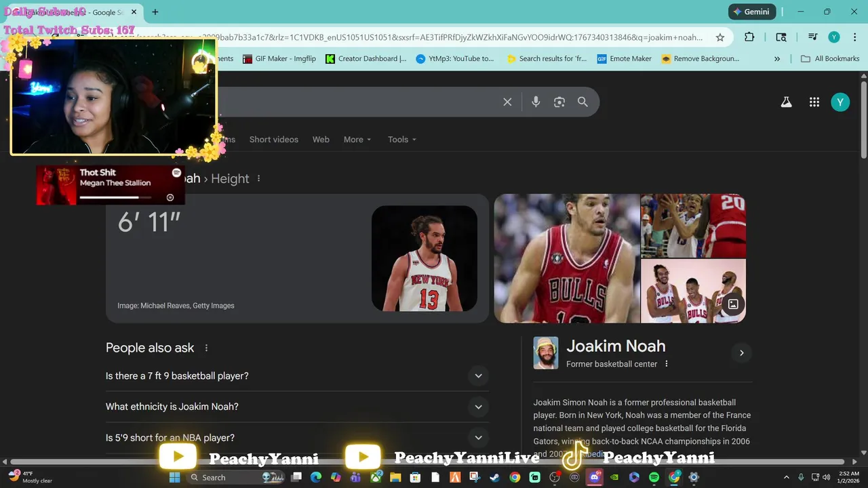View all images icon on photo grid
The height and width of the screenshot is (488, 868).
[x=733, y=304]
